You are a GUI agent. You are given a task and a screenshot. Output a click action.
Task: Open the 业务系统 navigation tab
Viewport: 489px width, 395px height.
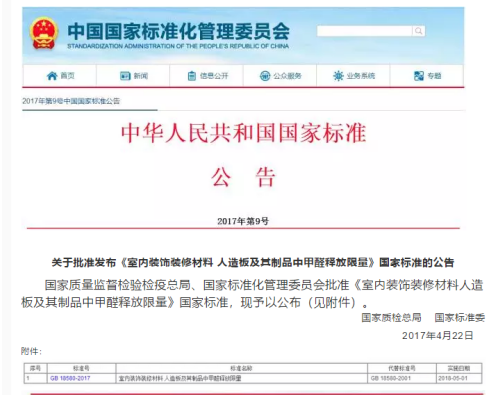tap(353, 76)
